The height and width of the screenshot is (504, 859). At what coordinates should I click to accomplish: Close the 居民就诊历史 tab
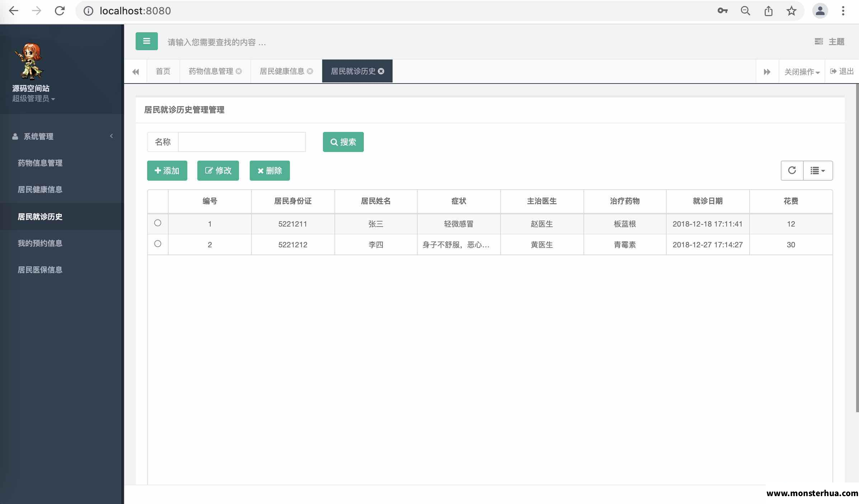tap(381, 71)
